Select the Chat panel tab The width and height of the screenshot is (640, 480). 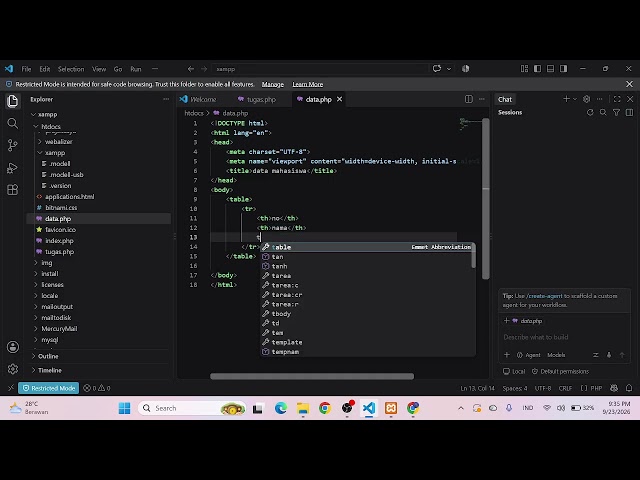click(505, 99)
